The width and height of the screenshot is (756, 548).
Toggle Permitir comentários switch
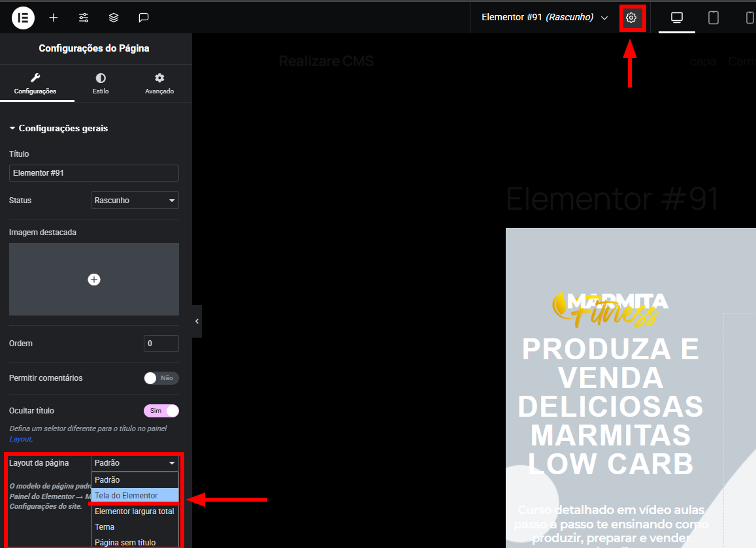point(161,378)
